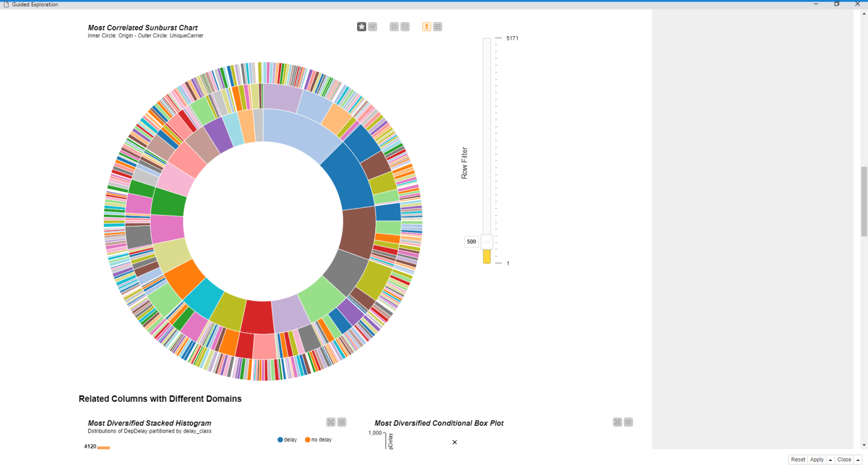Open the Stacked Histogram hamburger menu
868x470 pixels.
(342, 422)
